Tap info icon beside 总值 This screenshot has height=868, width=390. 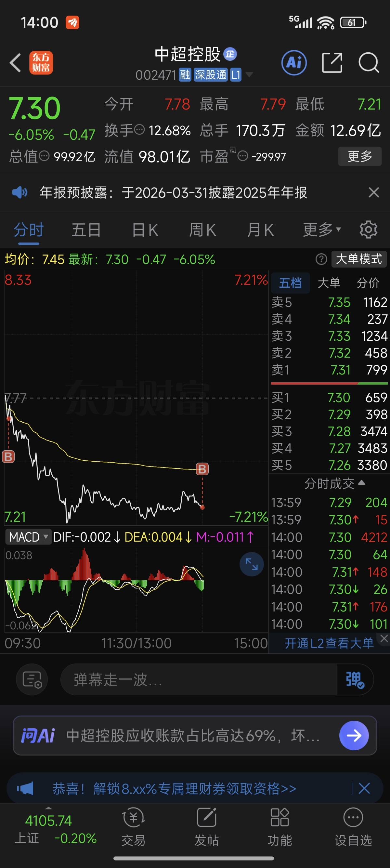tap(44, 156)
